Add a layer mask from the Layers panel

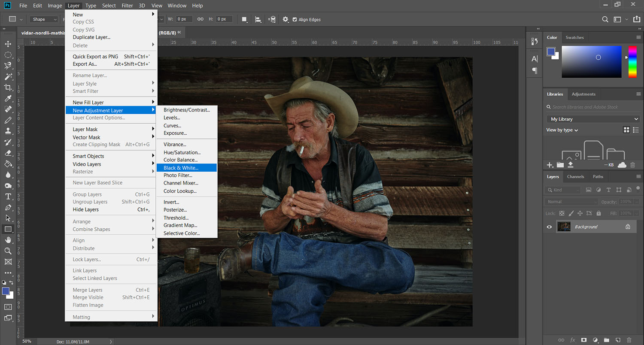tap(584, 340)
